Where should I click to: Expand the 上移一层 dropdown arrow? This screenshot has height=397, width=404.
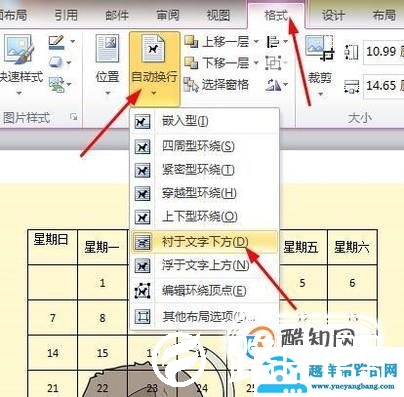click(256, 42)
